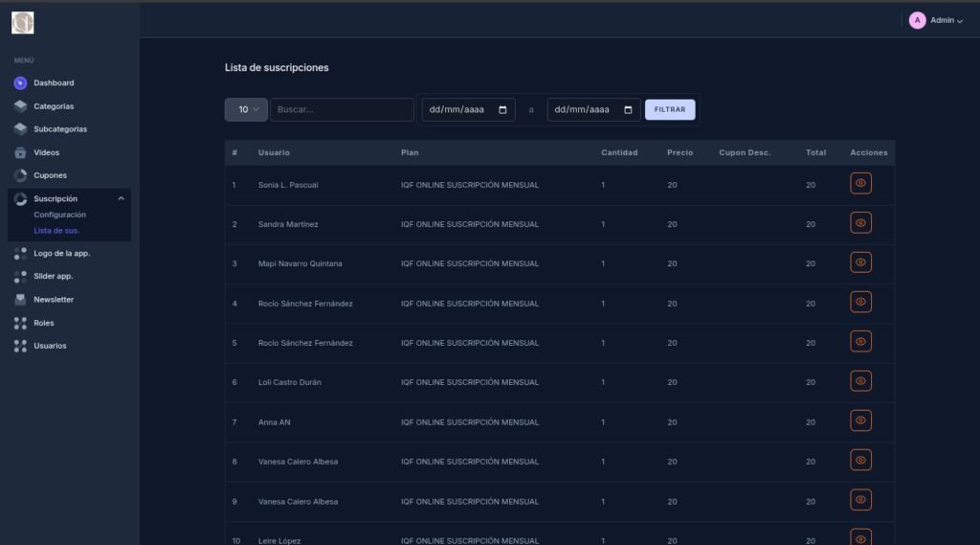Image resolution: width=980 pixels, height=545 pixels.
Task: Click the end date input field
Action: pos(584,110)
